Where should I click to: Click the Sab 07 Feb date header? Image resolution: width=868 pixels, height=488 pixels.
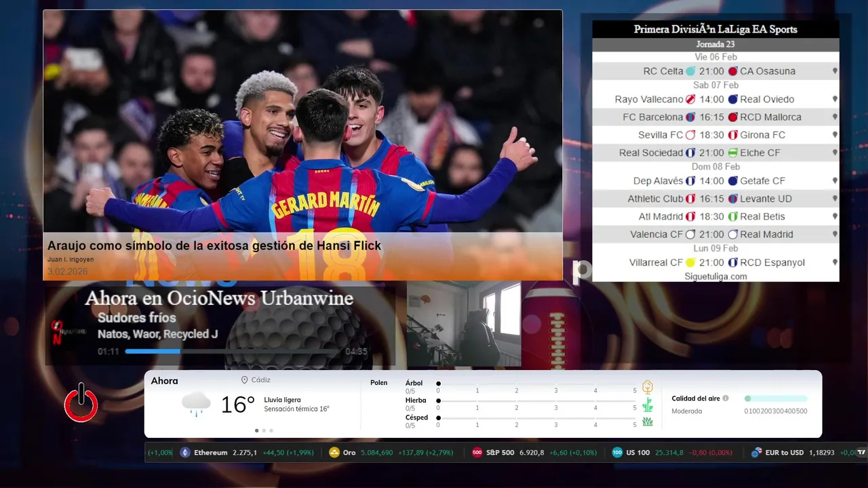[715, 85]
